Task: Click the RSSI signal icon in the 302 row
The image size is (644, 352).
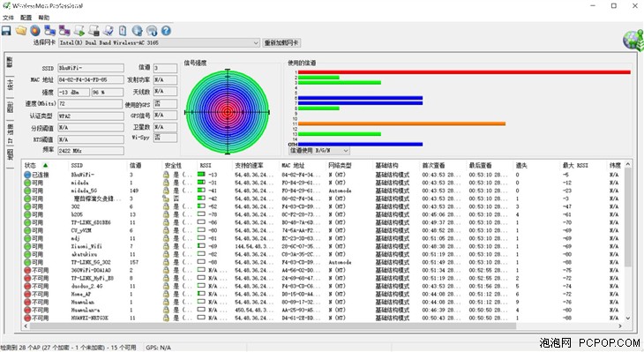Action: (x=201, y=206)
